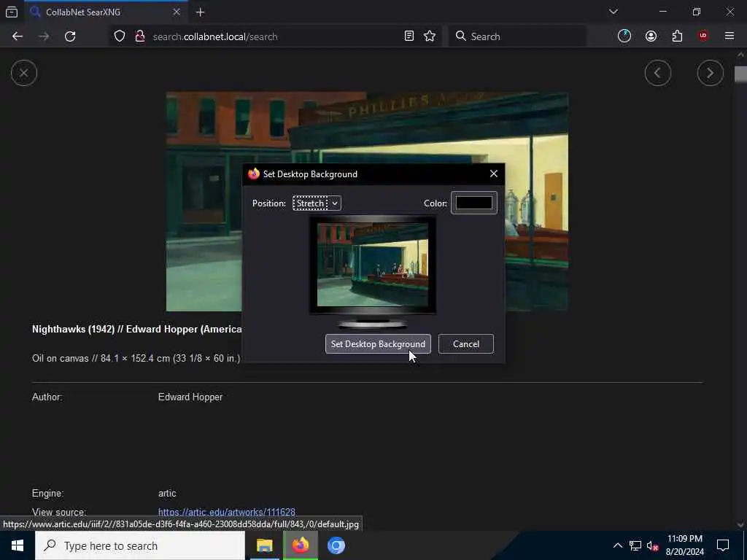Cancel the desktop background dialog
Screen dimensions: 747x560
click(x=466, y=344)
